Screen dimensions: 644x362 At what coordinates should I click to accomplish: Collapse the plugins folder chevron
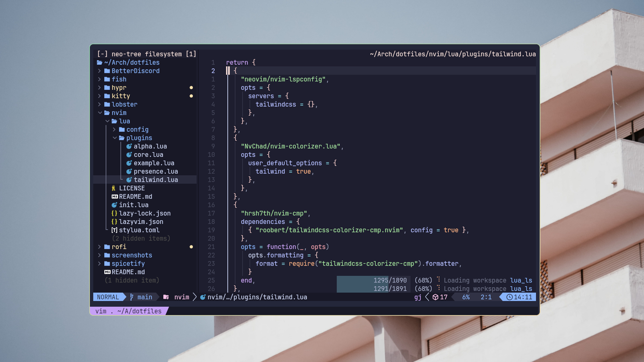(115, 138)
